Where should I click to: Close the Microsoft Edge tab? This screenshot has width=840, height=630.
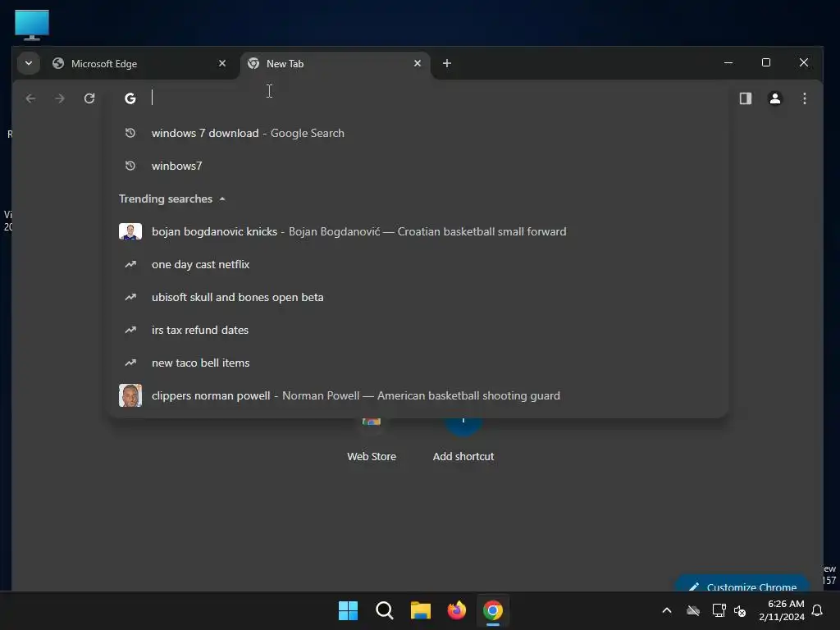pos(222,63)
